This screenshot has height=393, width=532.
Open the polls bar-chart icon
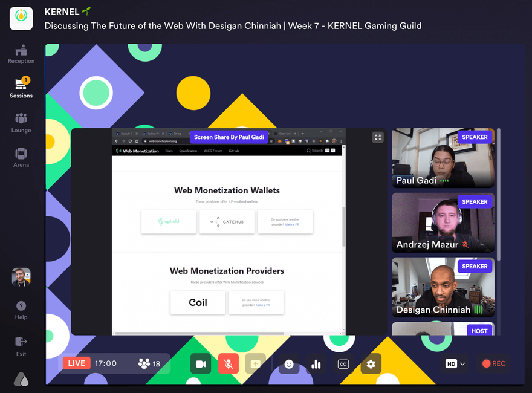pos(316,364)
